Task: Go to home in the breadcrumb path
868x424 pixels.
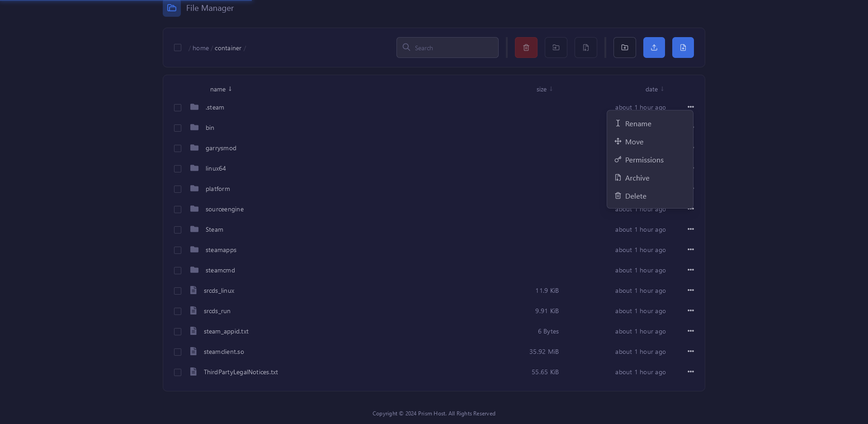Action: [200, 48]
